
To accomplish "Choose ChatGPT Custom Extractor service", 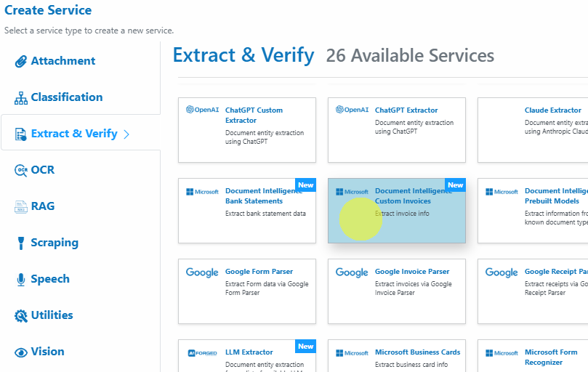I will (246, 130).
